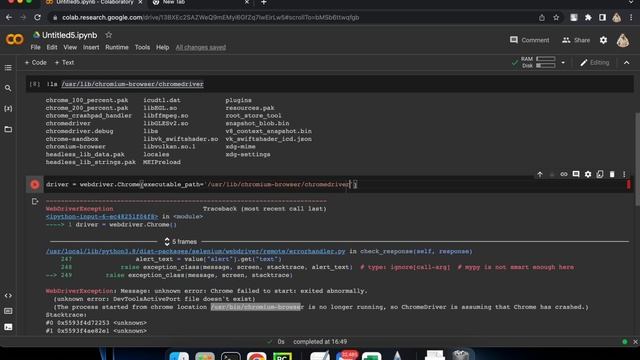This screenshot has height=360, width=640.
Task: Rename the Untitled5.ipynb title
Action: (x=70, y=35)
